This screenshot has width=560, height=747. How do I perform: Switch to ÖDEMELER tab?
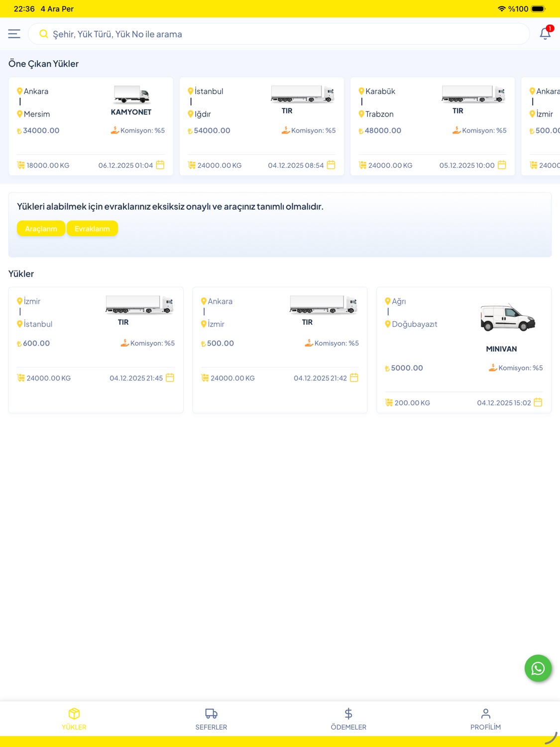(348, 719)
